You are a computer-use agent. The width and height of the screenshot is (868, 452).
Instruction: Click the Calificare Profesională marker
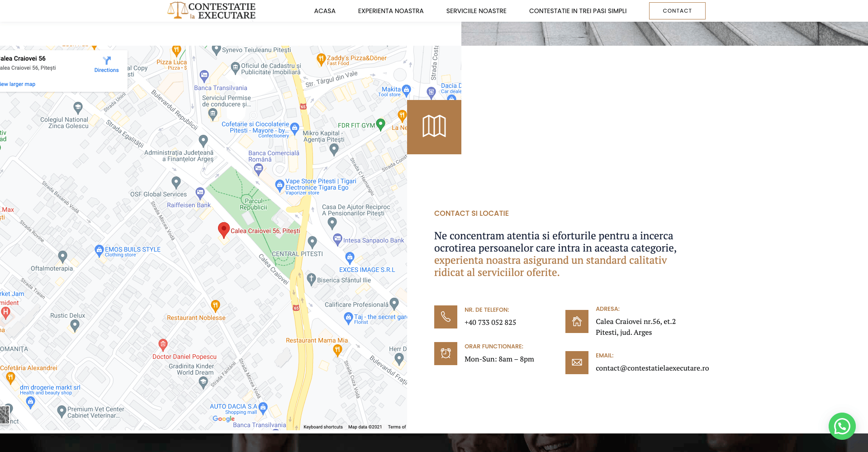pyautogui.click(x=394, y=303)
